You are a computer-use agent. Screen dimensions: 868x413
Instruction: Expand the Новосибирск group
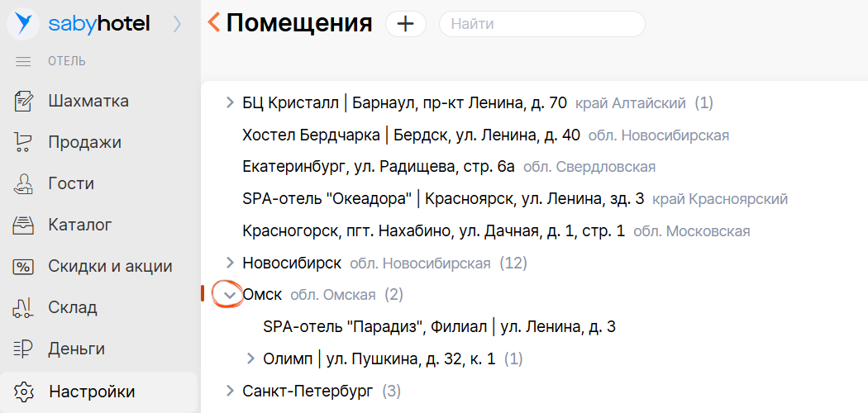230,263
